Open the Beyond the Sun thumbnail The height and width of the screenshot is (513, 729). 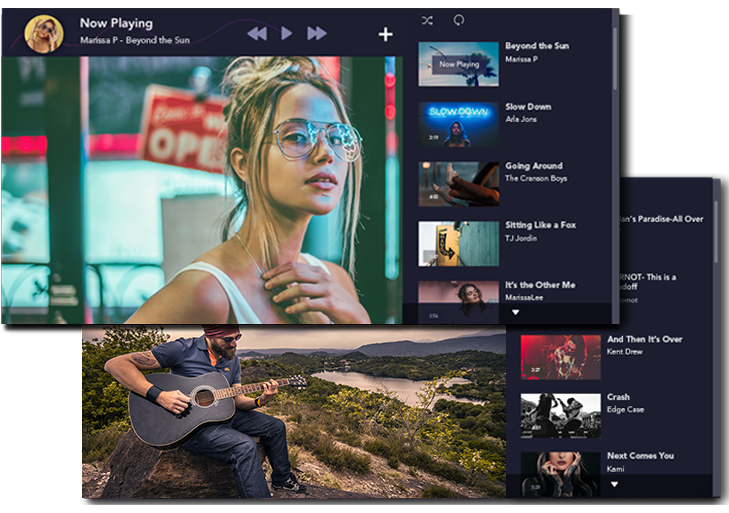[458, 64]
